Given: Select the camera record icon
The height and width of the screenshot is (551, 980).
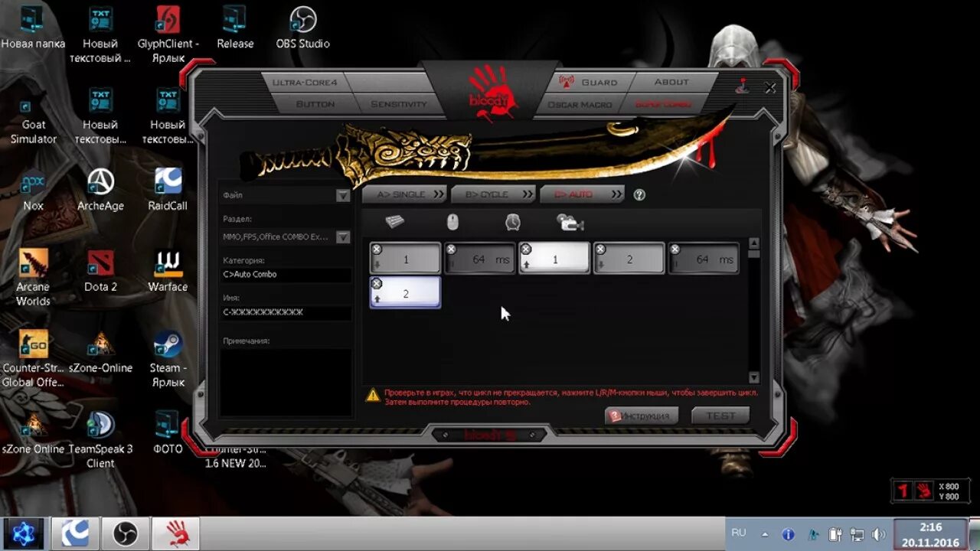Looking at the screenshot, I should (570, 223).
